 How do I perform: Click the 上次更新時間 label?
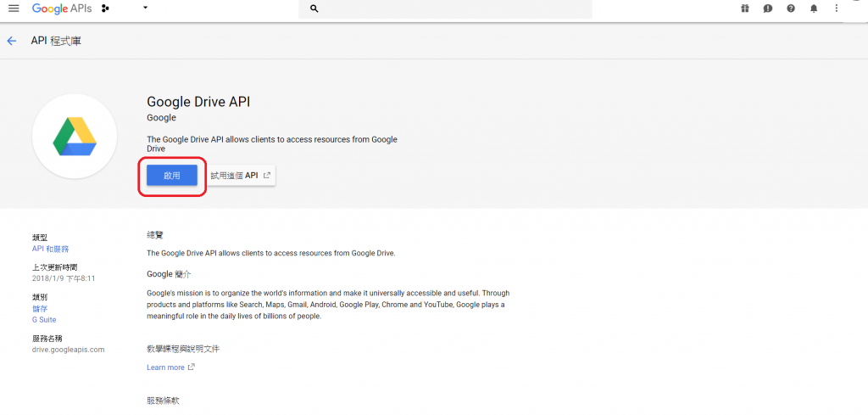coord(55,267)
